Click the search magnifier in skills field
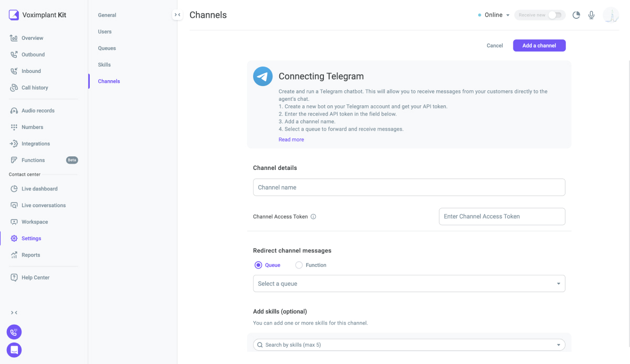630x364 pixels. coord(260,345)
